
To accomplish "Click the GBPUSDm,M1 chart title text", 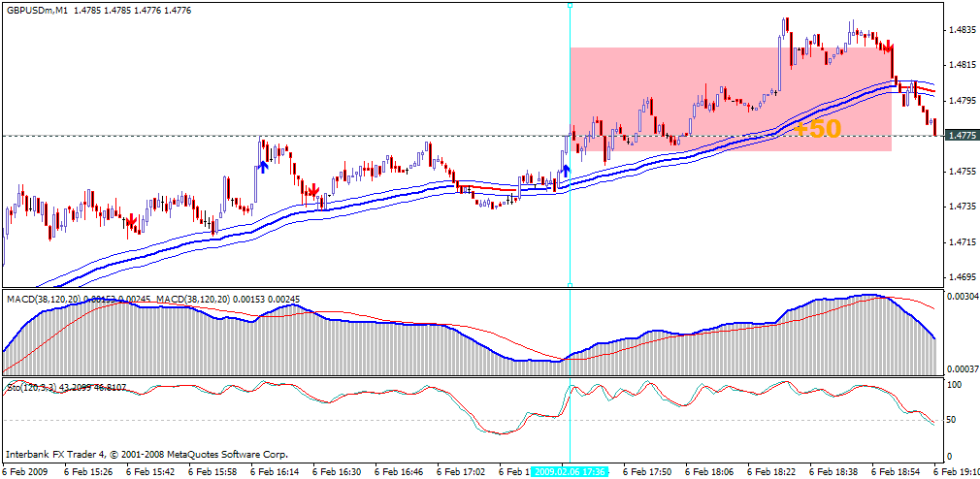I will pos(36,11).
